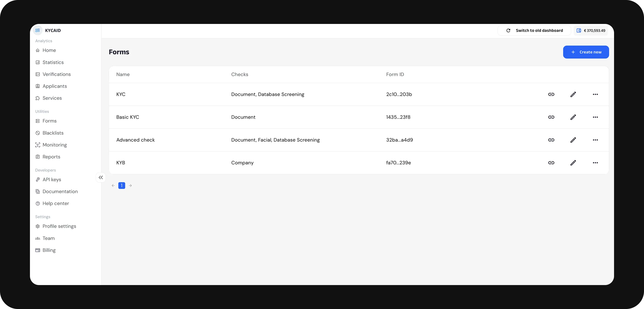This screenshot has height=309, width=644.
Task: Open the more options menu for KYC row
Action: (x=596, y=94)
